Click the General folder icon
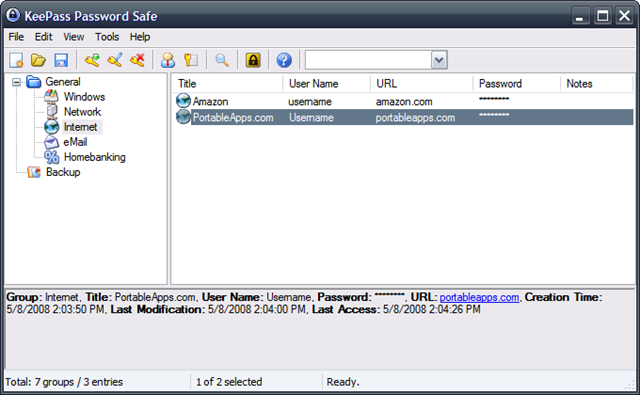640x395 pixels. 33,82
